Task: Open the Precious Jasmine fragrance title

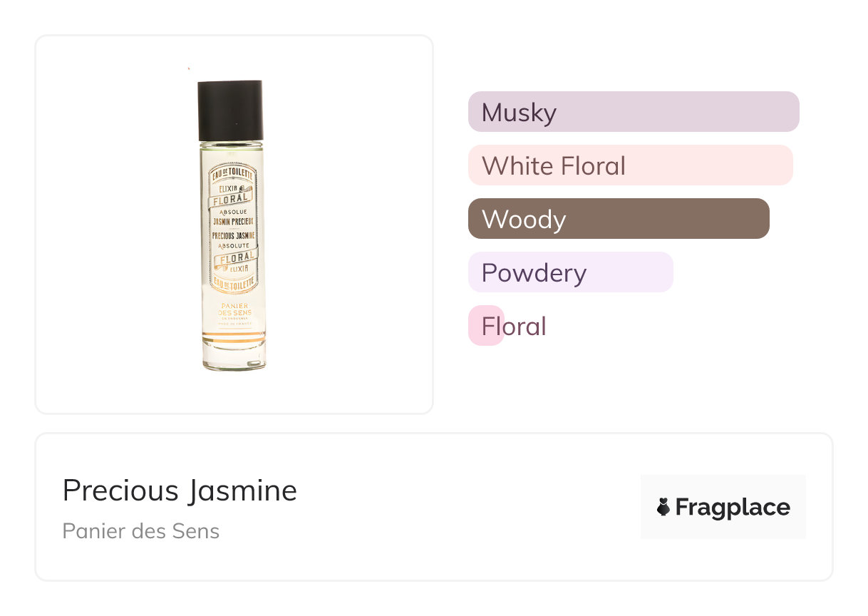Action: 180,491
